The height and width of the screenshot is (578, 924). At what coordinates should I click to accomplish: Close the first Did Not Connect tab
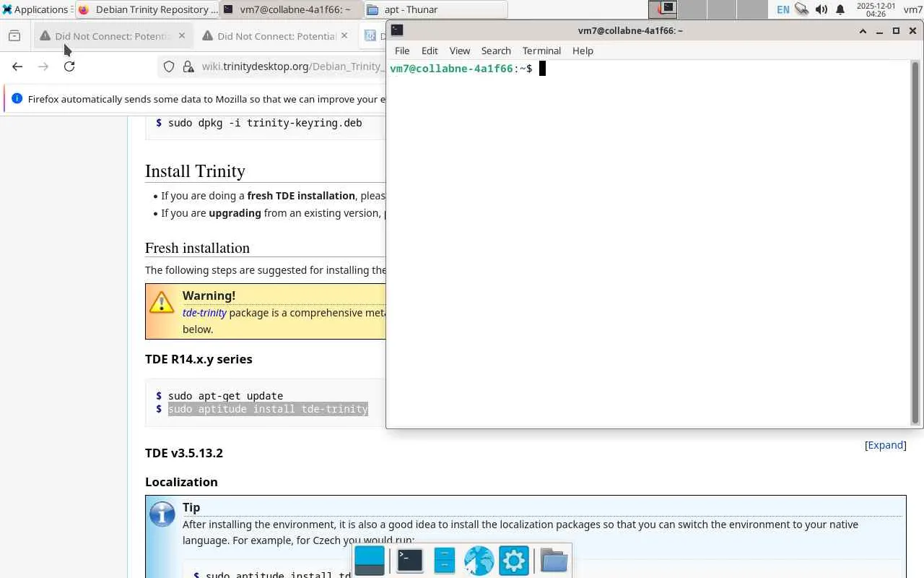coord(182,35)
